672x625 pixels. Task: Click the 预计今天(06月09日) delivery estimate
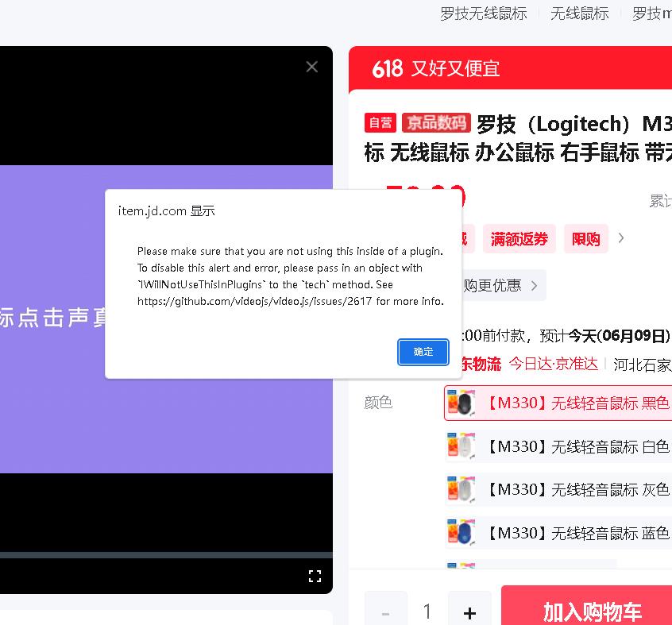coord(604,336)
